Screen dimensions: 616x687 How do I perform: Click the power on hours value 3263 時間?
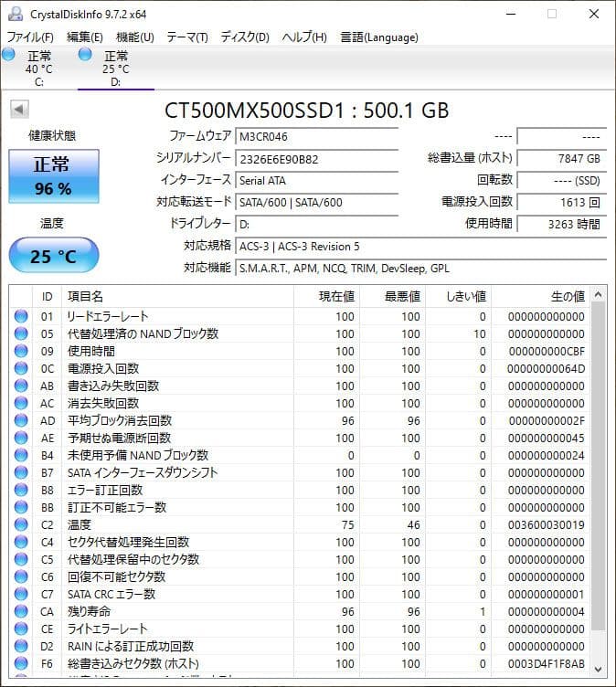click(x=562, y=225)
